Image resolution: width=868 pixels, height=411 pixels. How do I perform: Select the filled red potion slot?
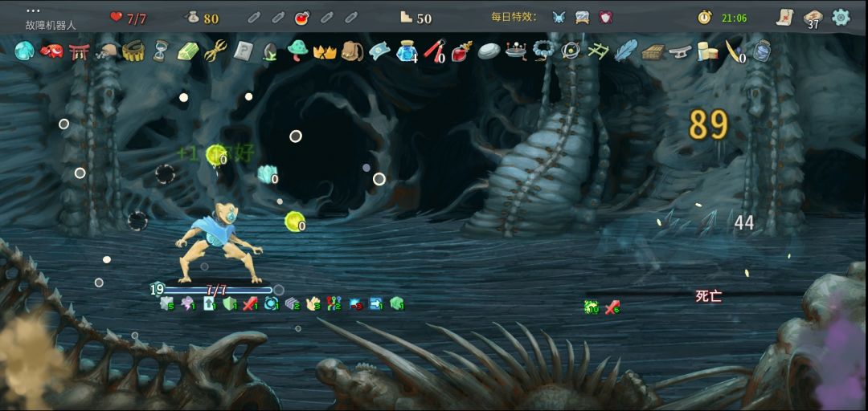(301, 18)
